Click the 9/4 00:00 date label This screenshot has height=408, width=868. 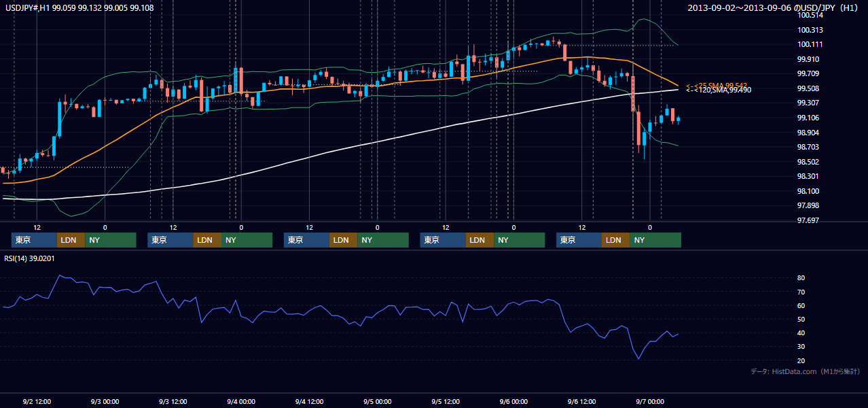coord(241,401)
